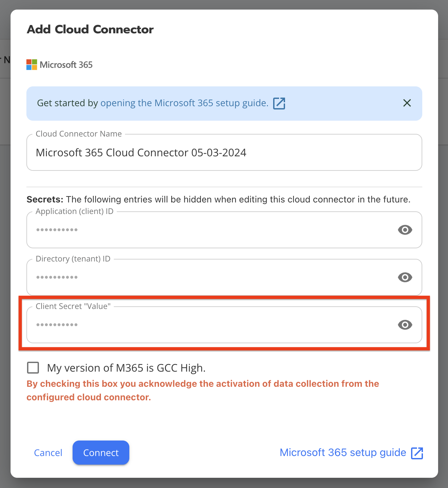Show the hidden Directory (tenant) ID
This screenshot has height=488, width=448.
405,277
